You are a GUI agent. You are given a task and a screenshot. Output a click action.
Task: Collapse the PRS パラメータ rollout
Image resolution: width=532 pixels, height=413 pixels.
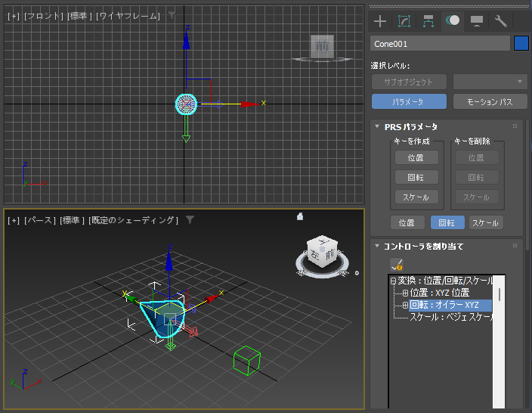pyautogui.click(x=377, y=126)
